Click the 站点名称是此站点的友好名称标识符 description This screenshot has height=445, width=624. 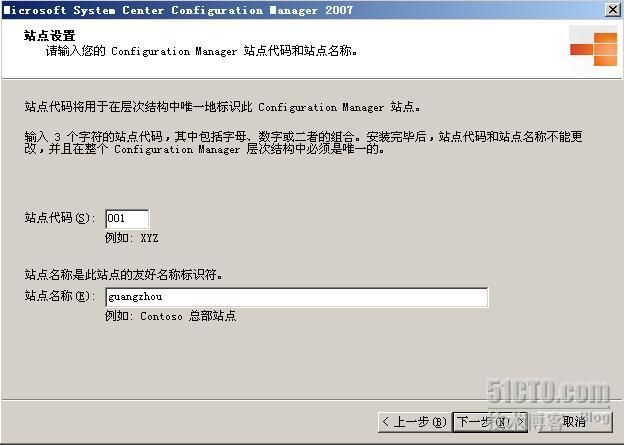(x=123, y=274)
